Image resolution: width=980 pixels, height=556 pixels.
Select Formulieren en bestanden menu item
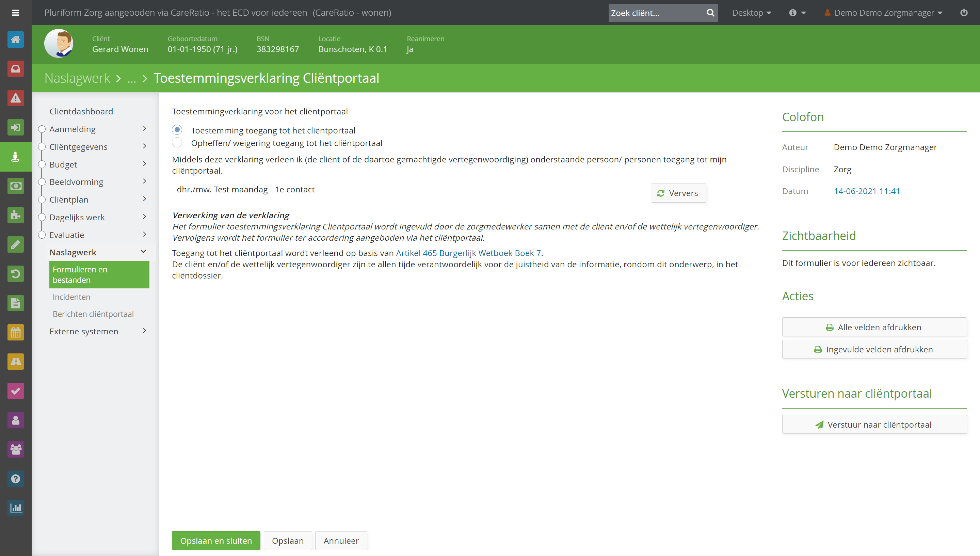[x=99, y=274]
